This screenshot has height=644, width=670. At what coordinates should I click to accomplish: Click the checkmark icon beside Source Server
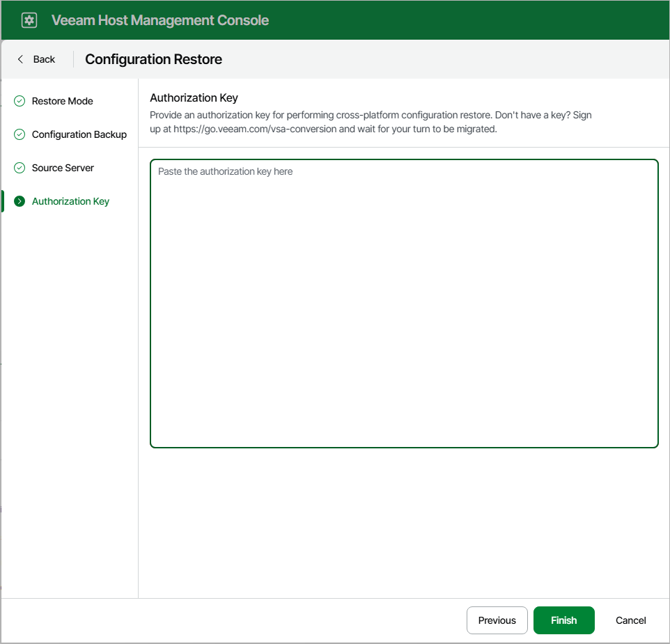pos(19,168)
